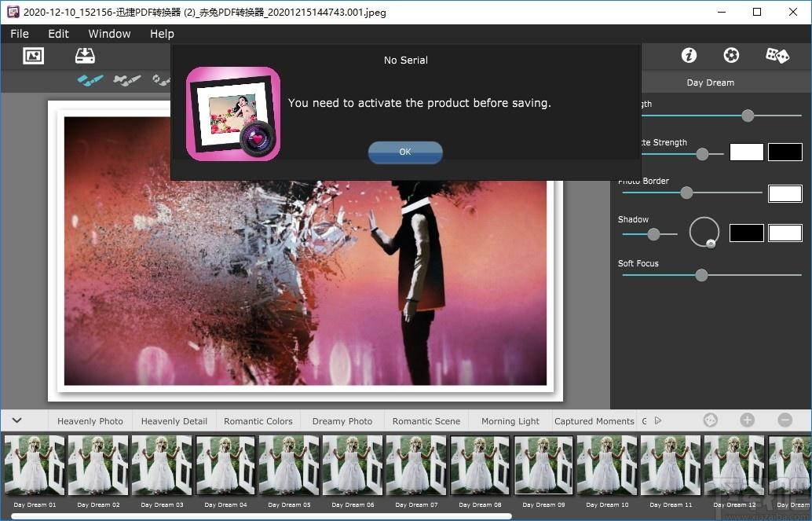Open the Window menu
Image resolution: width=812 pixels, height=521 pixels.
pyautogui.click(x=109, y=34)
